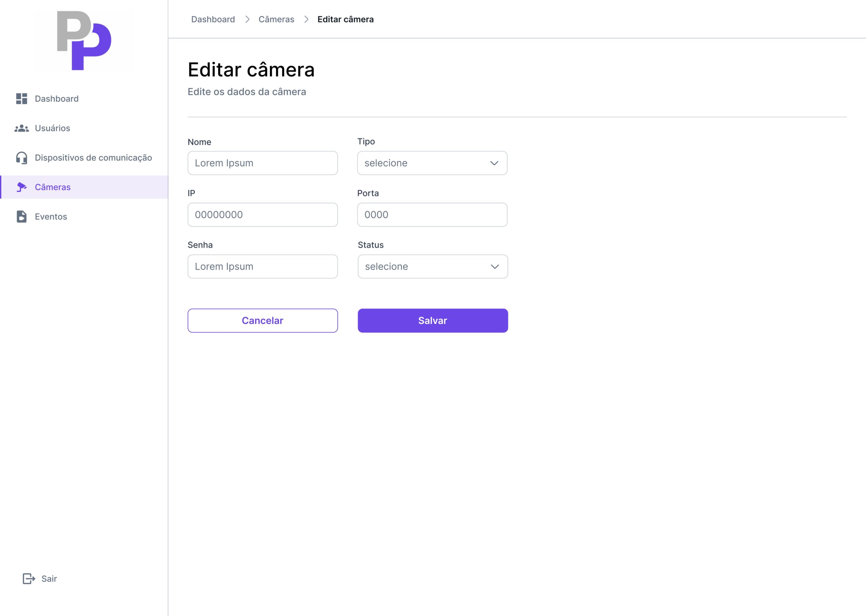The height and width of the screenshot is (616, 866).
Task: Navigate to the Câmeras breadcrumb link
Action: [276, 19]
